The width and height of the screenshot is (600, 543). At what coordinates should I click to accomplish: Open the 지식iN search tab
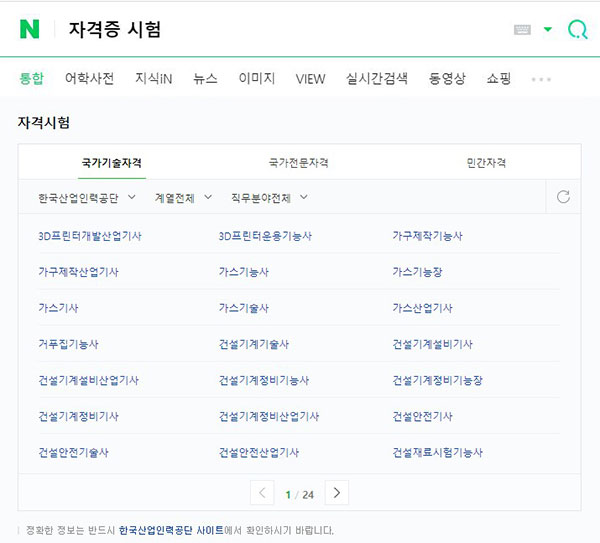pos(154,79)
